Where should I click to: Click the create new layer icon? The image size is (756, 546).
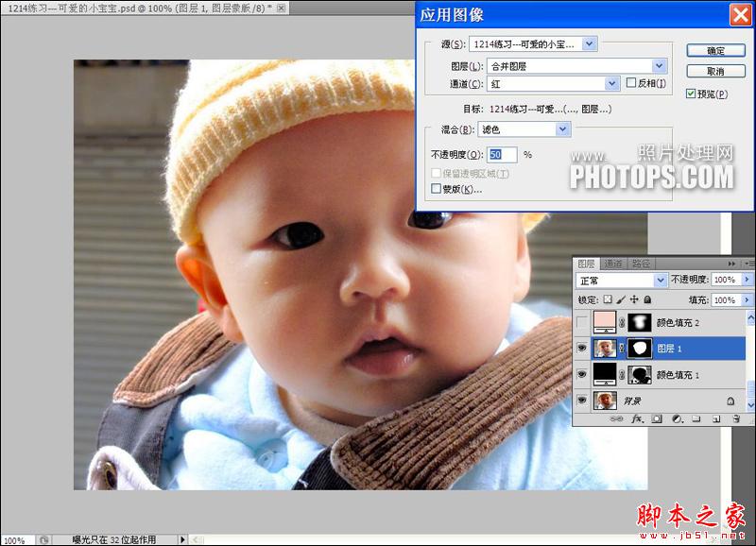[716, 418]
